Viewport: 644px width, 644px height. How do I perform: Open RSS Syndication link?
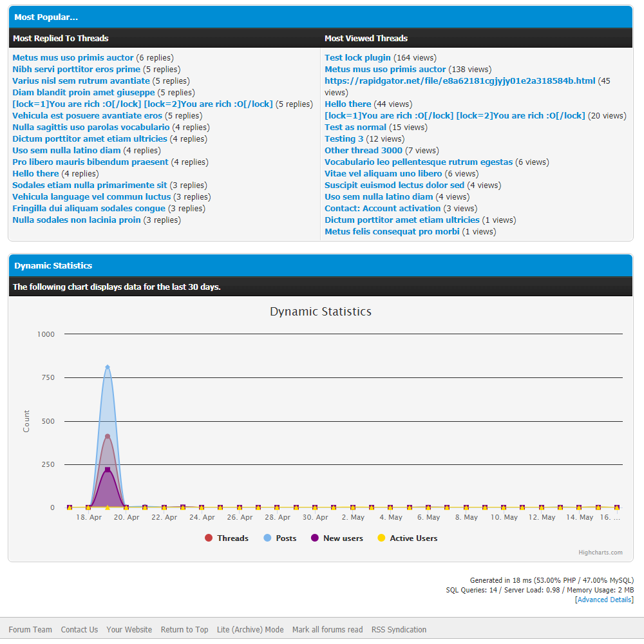(399, 630)
